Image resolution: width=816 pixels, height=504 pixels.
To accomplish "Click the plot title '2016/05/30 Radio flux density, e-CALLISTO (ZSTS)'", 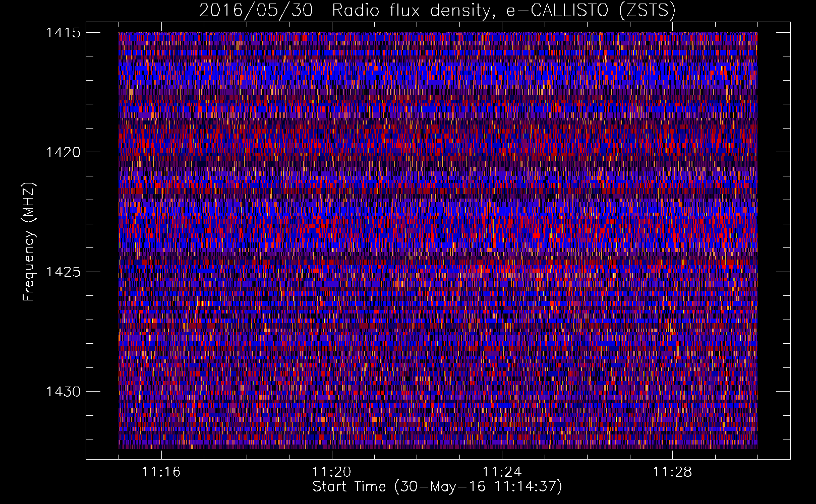I will pyautogui.click(x=437, y=11).
